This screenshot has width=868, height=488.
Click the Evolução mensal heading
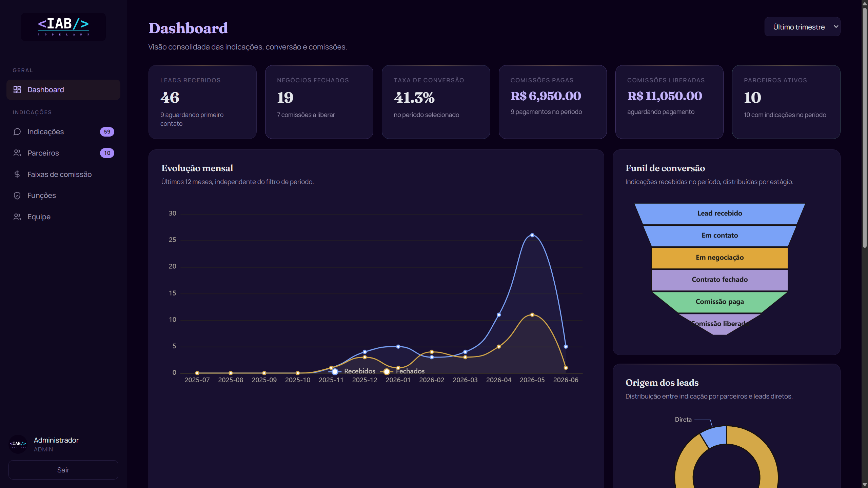(197, 168)
